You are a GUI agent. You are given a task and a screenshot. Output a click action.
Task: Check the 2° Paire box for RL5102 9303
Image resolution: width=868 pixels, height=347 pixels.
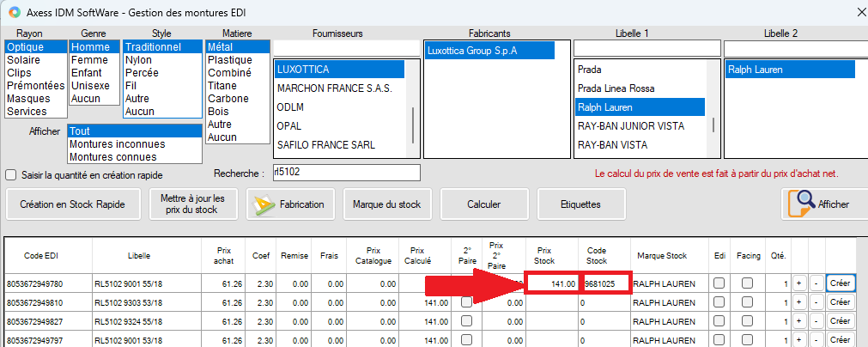tap(466, 302)
